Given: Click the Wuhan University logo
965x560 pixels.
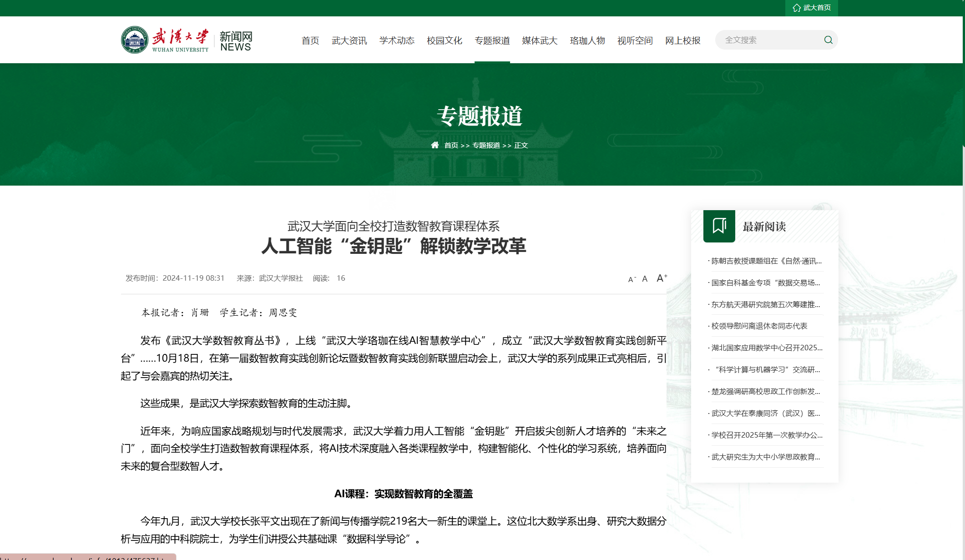Looking at the screenshot, I should (x=165, y=40).
